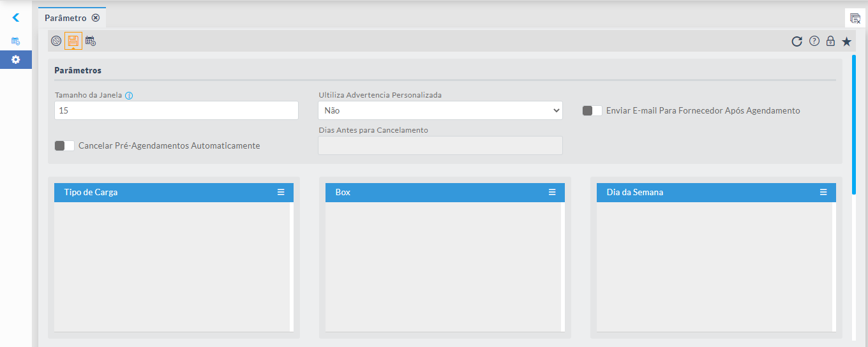Click the Tamanho da Janela input field
The height and width of the screenshot is (347, 868).
pyautogui.click(x=176, y=110)
